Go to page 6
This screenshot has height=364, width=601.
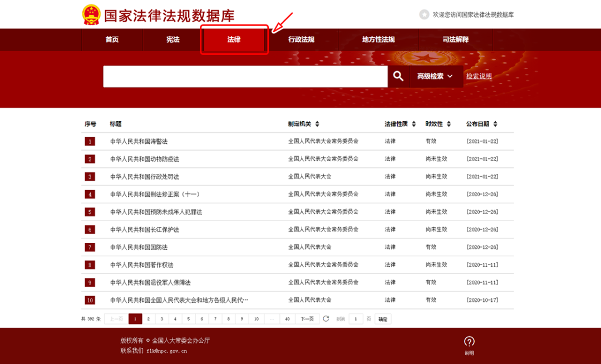tap(201, 319)
